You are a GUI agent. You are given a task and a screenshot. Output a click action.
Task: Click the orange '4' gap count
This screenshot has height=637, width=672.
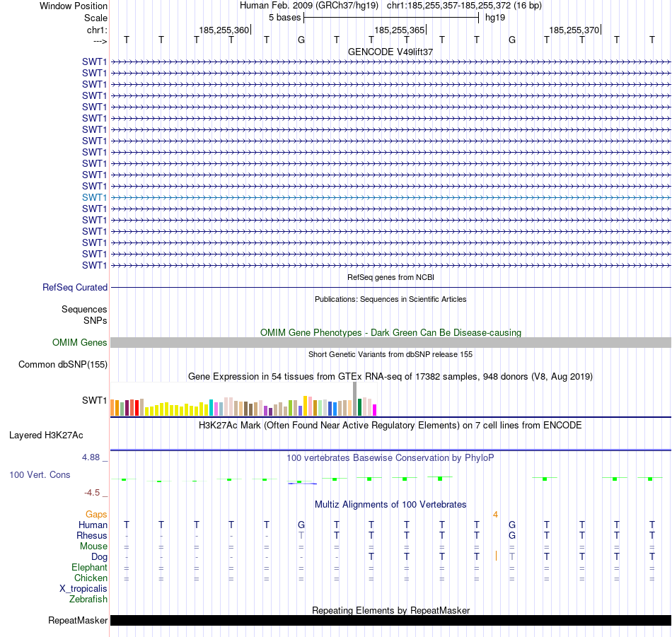[495, 515]
